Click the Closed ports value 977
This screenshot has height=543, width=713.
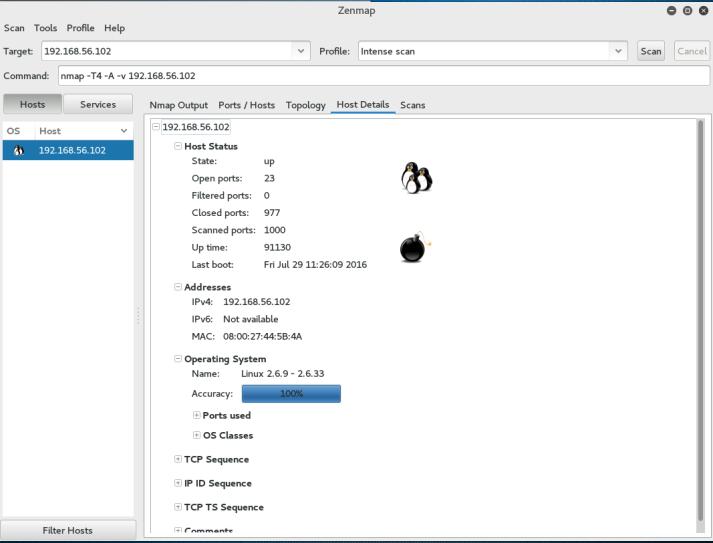[x=272, y=213]
